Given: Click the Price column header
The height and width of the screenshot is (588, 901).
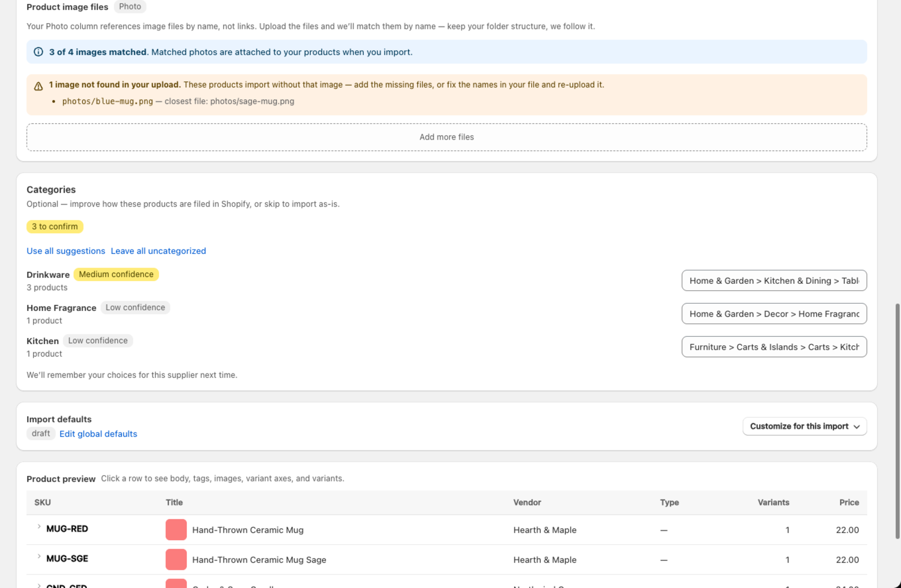Looking at the screenshot, I should [849, 502].
